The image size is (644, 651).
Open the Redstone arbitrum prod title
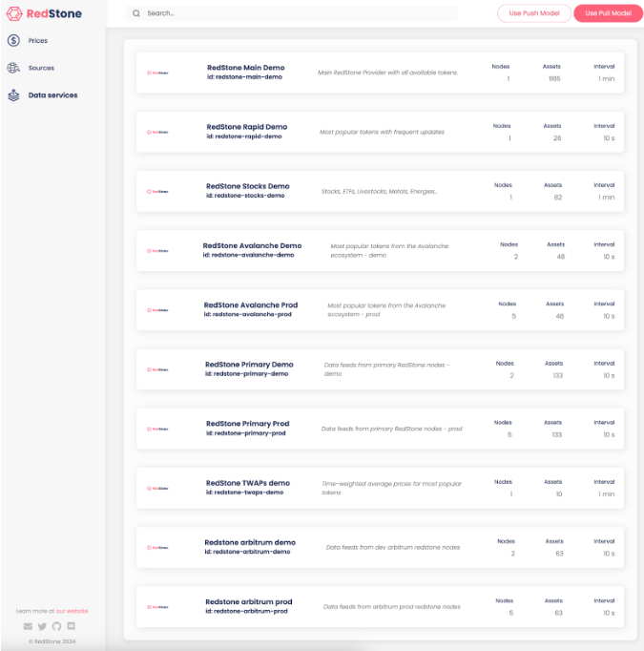coord(249,601)
